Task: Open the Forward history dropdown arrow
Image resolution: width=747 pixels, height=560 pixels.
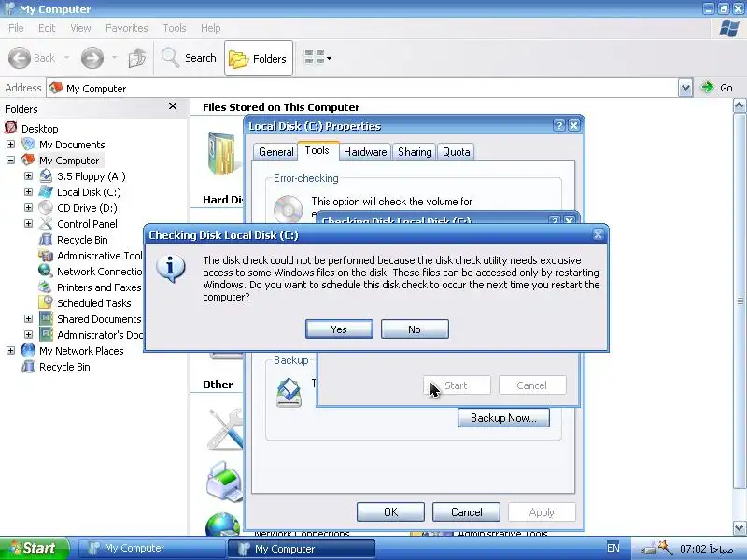Action: (x=114, y=58)
